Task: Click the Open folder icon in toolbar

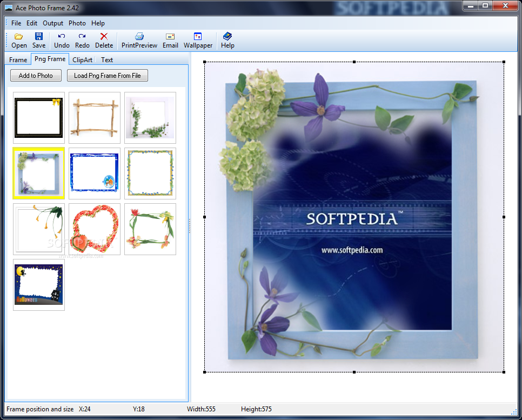Action: (18, 36)
